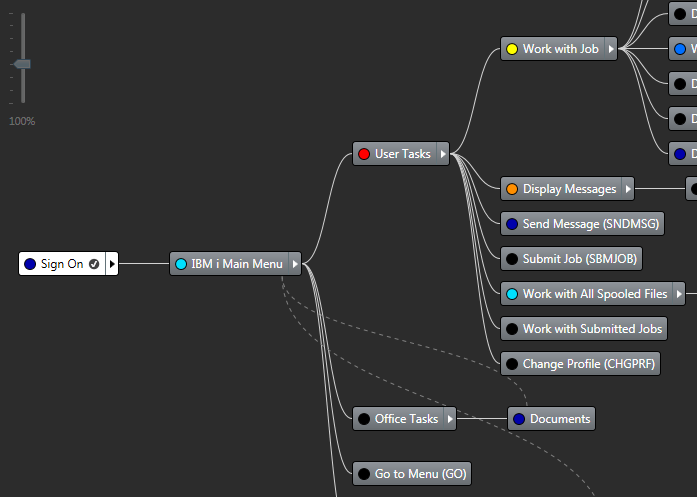Image resolution: width=697 pixels, height=497 pixels.
Task: Click the blue dot on Send Message (SNDMSG)
Action: pyautogui.click(x=512, y=224)
